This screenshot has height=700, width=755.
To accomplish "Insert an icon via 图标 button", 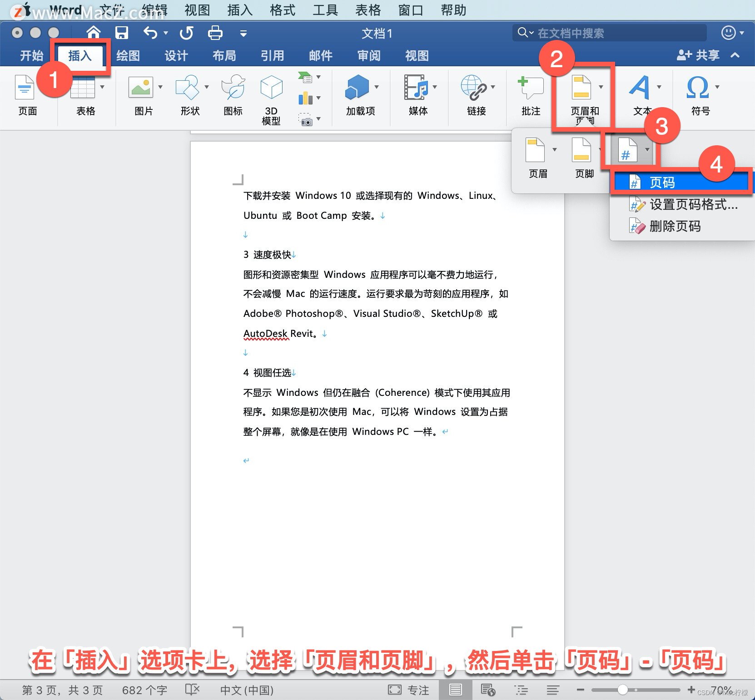I will pyautogui.click(x=233, y=87).
